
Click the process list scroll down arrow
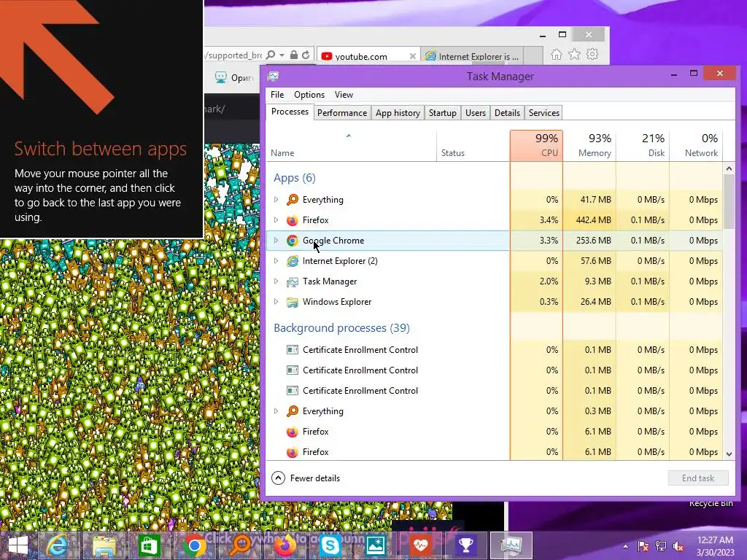click(x=729, y=454)
